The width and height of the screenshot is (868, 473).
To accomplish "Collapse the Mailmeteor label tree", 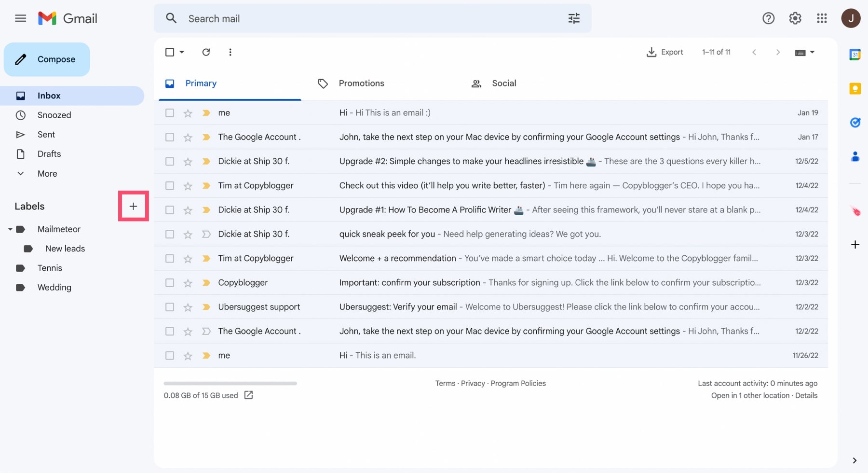I will point(10,229).
